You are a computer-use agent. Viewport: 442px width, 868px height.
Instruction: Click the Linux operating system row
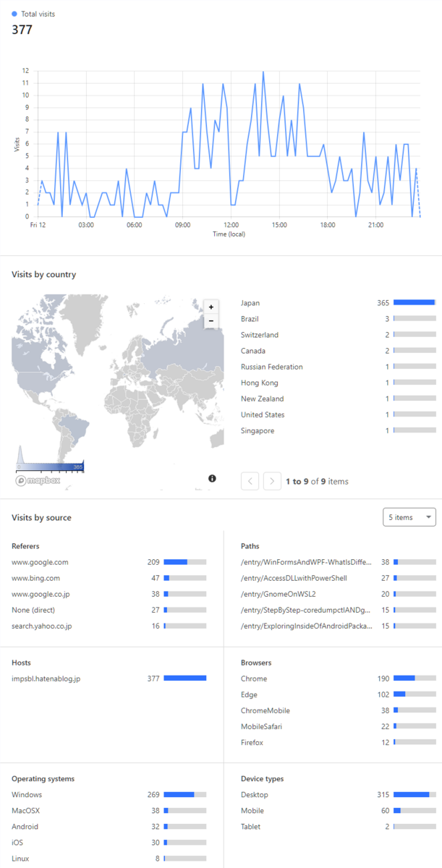pyautogui.click(x=109, y=859)
